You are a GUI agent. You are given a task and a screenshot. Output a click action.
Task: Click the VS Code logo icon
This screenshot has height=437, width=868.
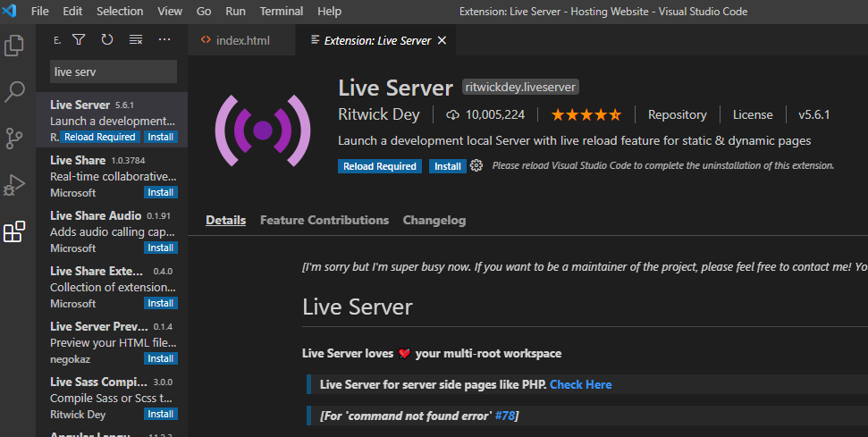point(10,11)
